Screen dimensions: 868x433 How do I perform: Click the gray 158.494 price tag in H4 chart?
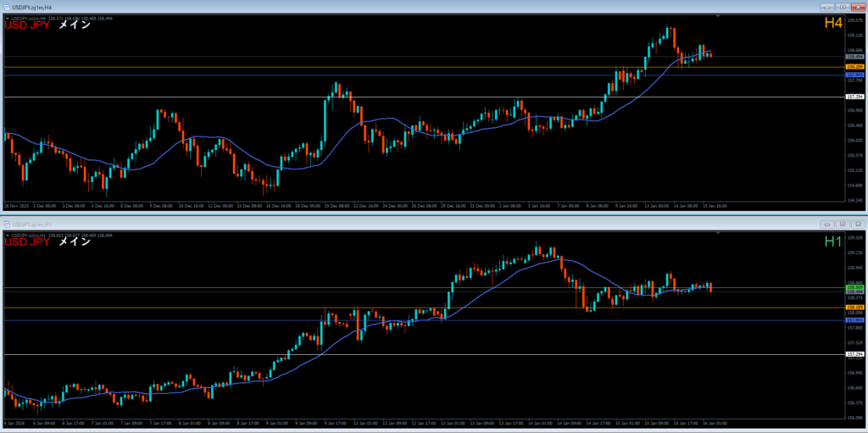(x=854, y=57)
